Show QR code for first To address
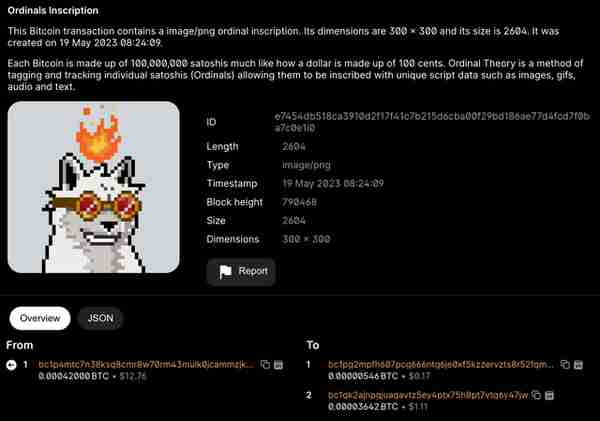Screen dimensions: 600x421 (579, 365)
